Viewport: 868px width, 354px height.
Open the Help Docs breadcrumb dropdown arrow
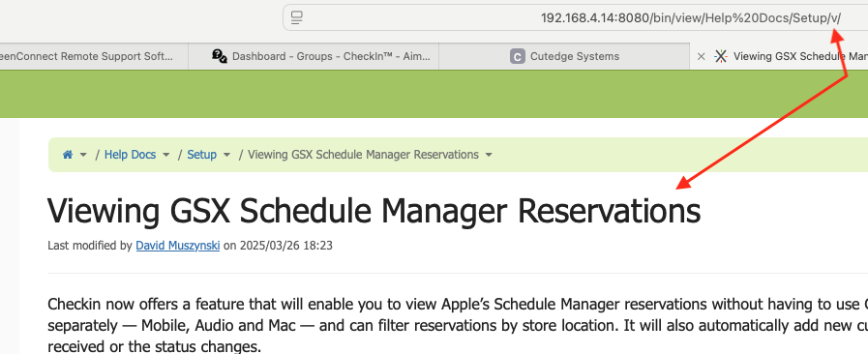166,155
